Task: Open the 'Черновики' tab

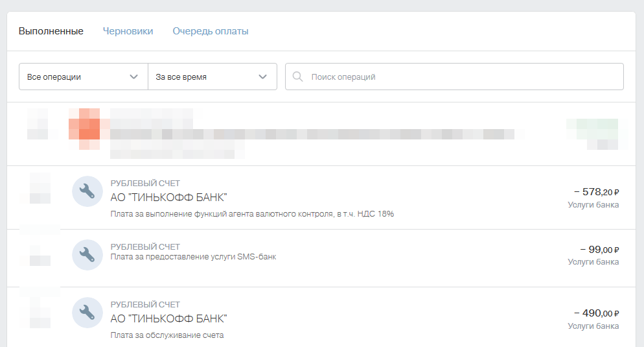Action: (128, 31)
